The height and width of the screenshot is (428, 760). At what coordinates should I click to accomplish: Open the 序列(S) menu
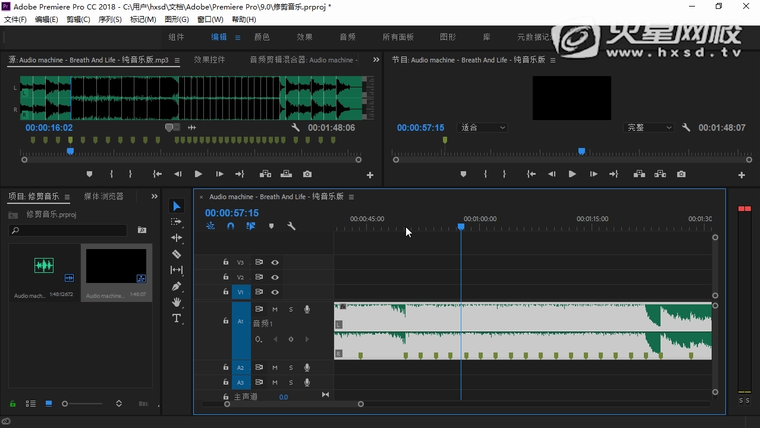tap(111, 19)
